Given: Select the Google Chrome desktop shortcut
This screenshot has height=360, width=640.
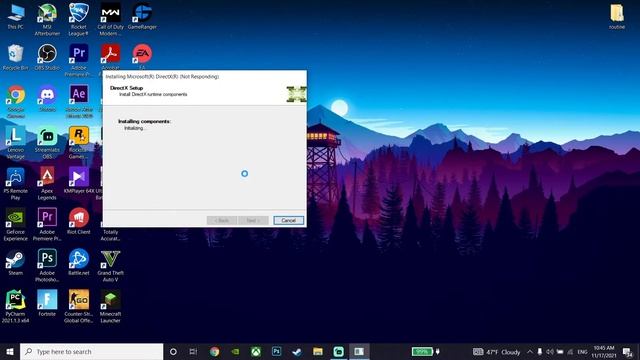Looking at the screenshot, I should click(x=16, y=102).
